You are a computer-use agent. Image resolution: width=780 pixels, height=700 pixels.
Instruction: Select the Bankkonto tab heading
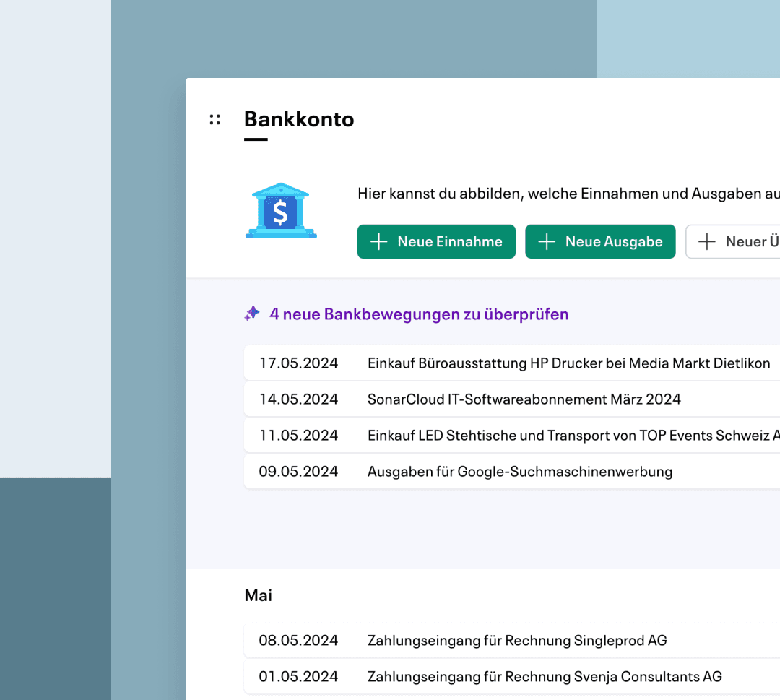(x=299, y=119)
